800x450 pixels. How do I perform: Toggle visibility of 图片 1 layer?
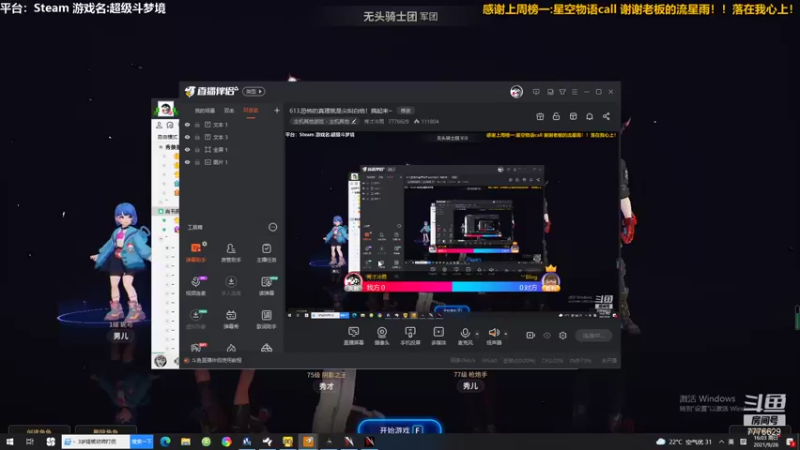187,162
